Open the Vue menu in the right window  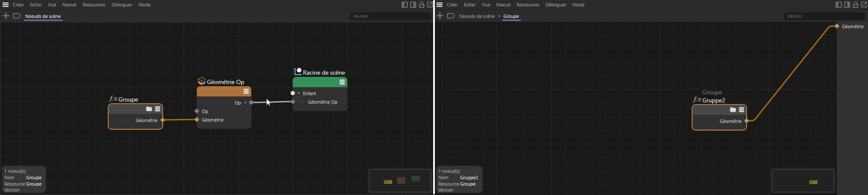[486, 5]
